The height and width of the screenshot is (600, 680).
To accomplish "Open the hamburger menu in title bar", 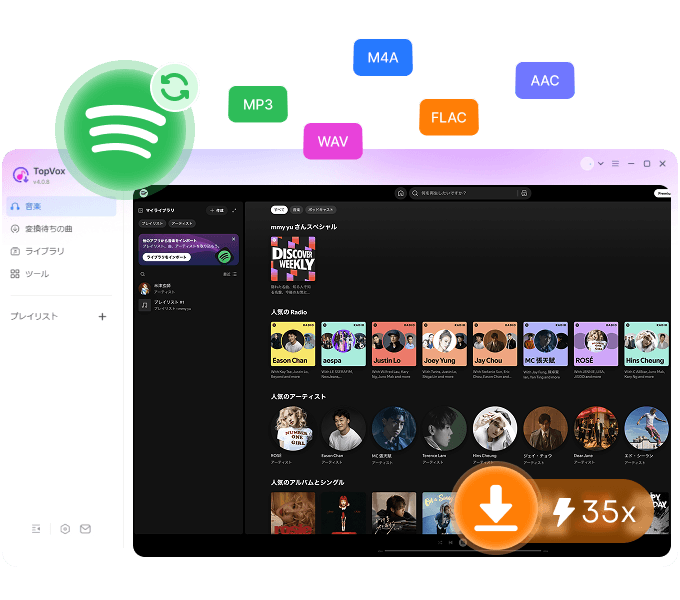I will [x=615, y=164].
